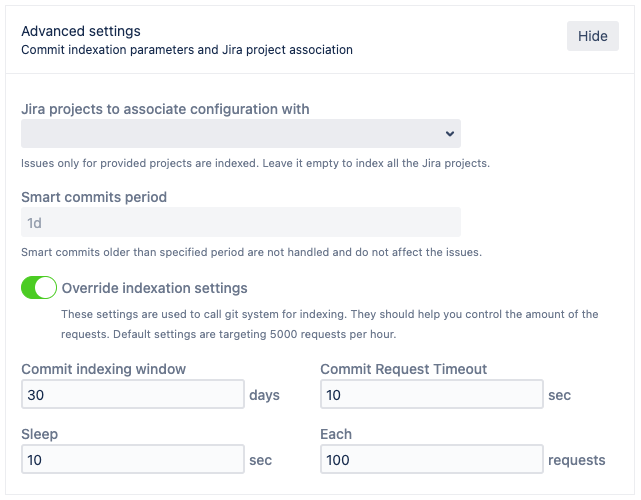Viewport: 641px width, 500px height.
Task: Disable the Override indexation settings toggle
Action: coord(39,288)
